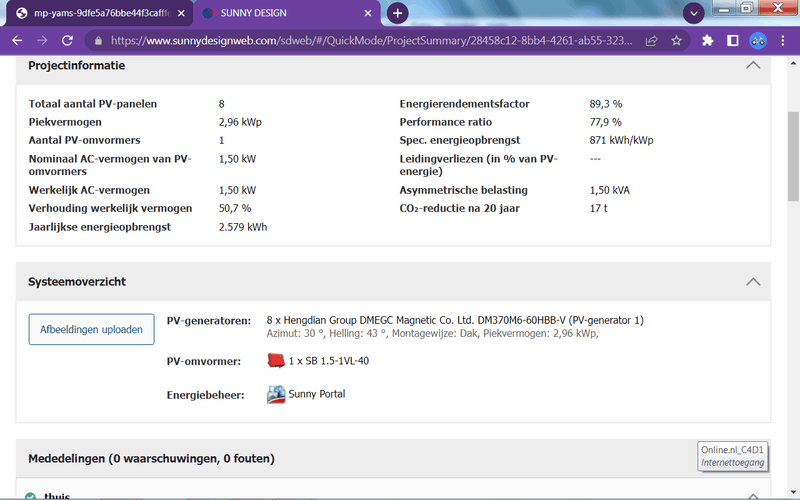Viewport: 800px width, 500px height.
Task: Collapse the Systeemoverzicht section
Action: point(753,282)
